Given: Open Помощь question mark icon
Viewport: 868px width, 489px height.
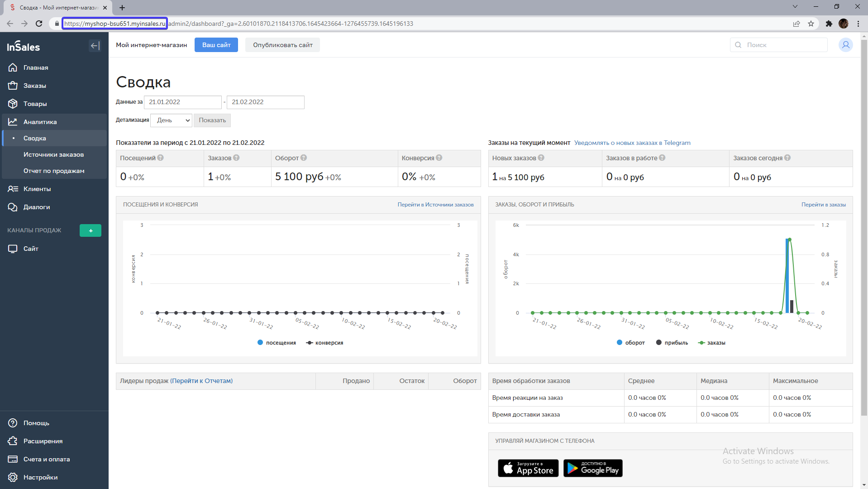Looking at the screenshot, I should point(13,423).
